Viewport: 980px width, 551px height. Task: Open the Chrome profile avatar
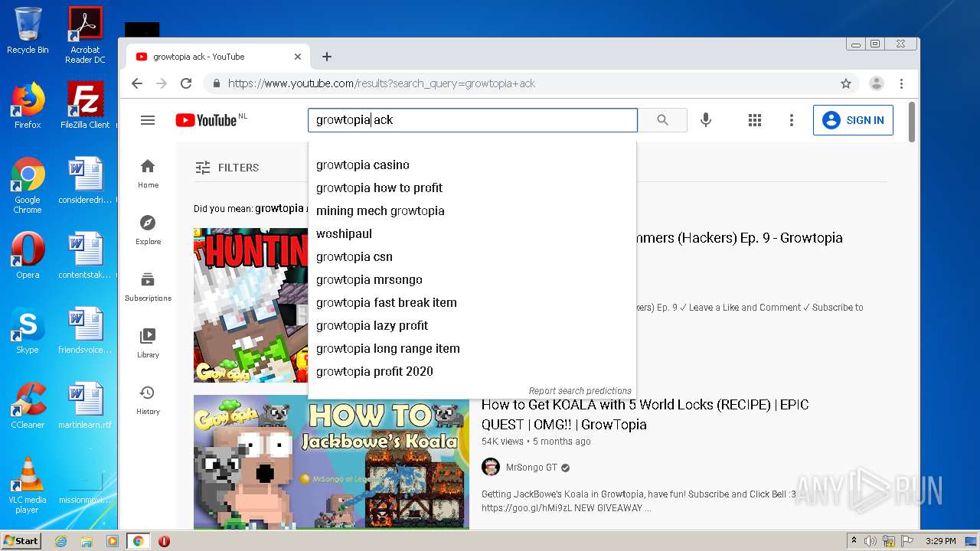tap(877, 83)
